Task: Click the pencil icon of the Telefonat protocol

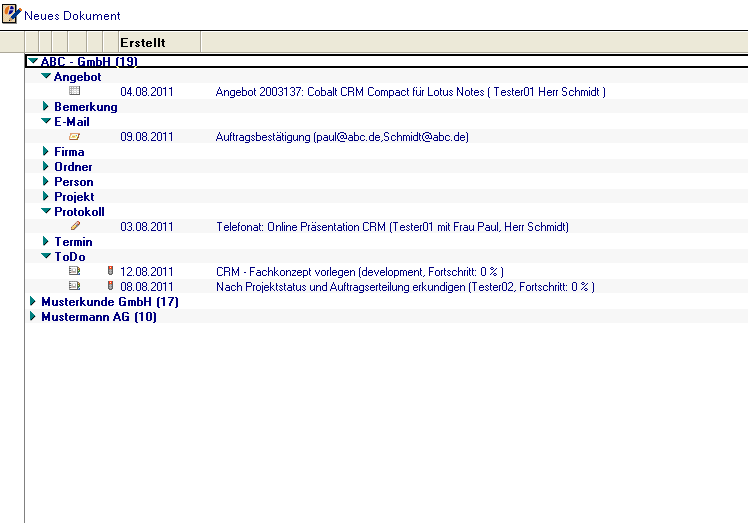Action: pyautogui.click(x=75, y=226)
